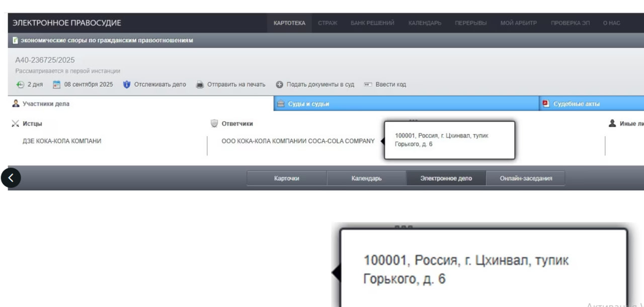Click the date 08 сентября 2025
The width and height of the screenshot is (644, 307).
coord(89,85)
